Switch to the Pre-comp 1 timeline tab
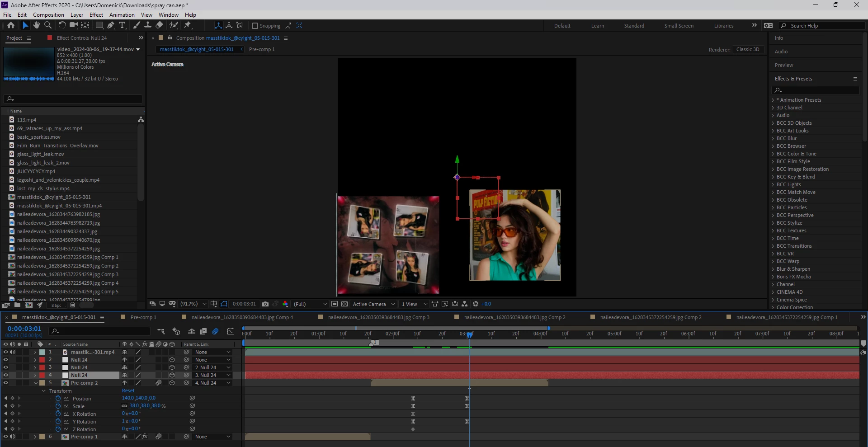Screen dimensions: 868x447 [x=143, y=318]
